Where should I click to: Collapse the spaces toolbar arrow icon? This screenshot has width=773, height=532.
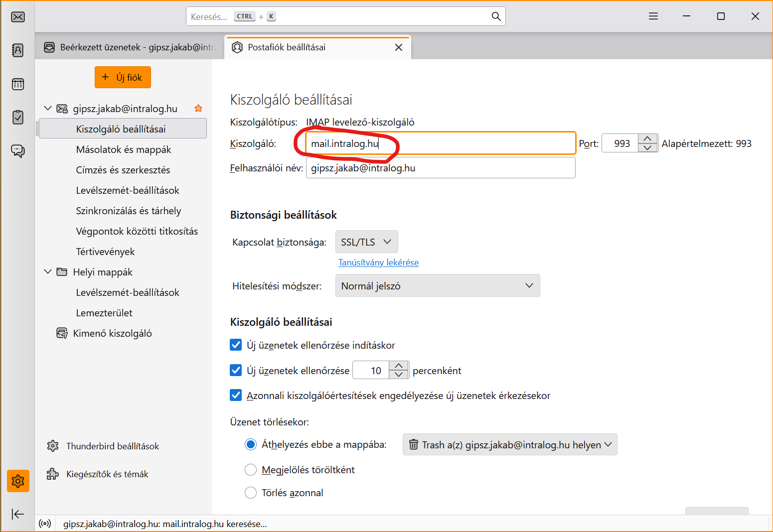click(18, 514)
